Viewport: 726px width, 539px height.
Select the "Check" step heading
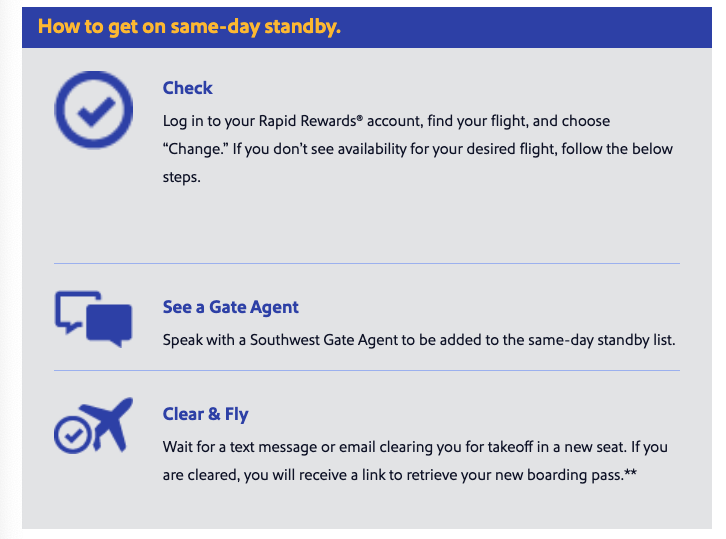pyautogui.click(x=188, y=88)
